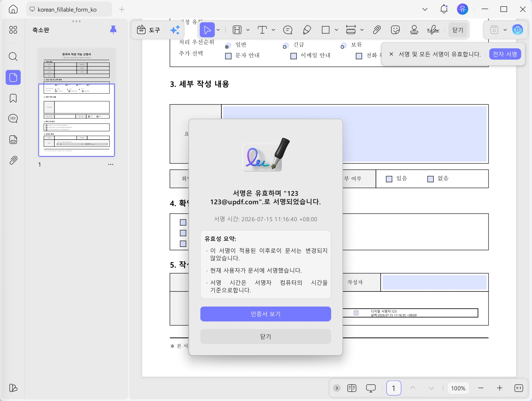
Task: Start the slideshow presentation icon
Action: [371, 388]
